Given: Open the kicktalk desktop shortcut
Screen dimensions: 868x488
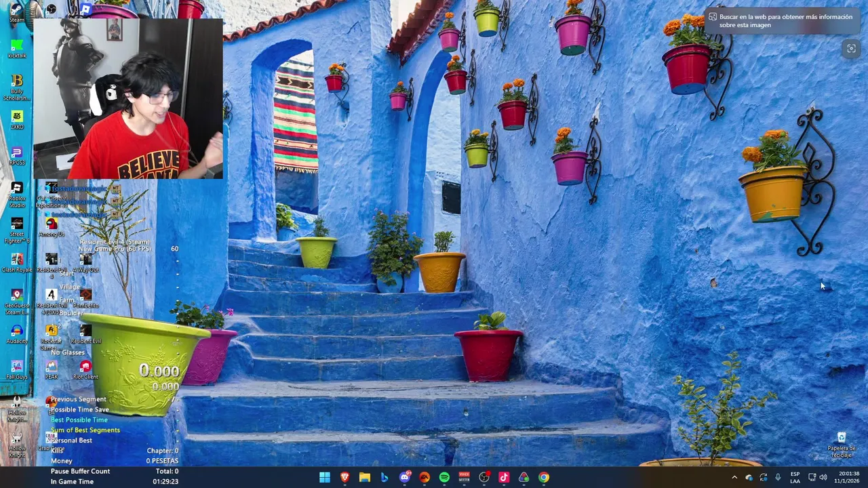Looking at the screenshot, I should [17, 48].
